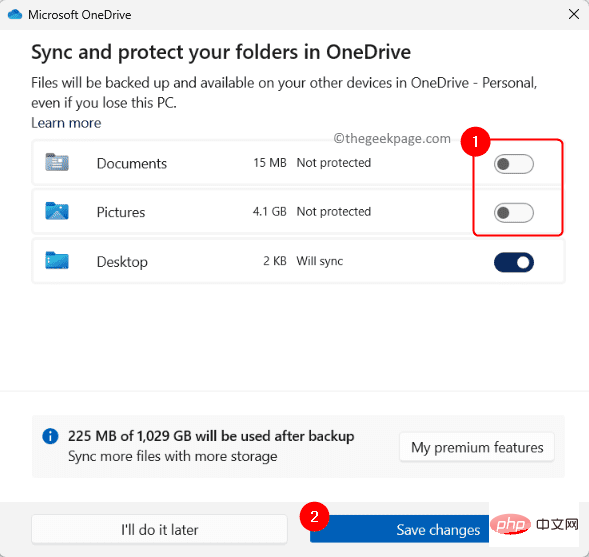Open the Learn more link
The width and height of the screenshot is (589, 557).
[66, 123]
